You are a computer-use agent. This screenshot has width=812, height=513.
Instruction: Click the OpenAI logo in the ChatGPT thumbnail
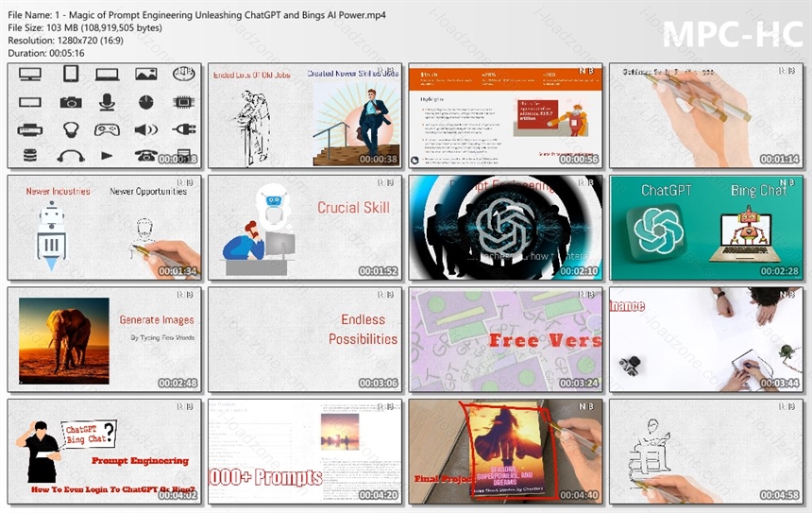click(x=658, y=232)
